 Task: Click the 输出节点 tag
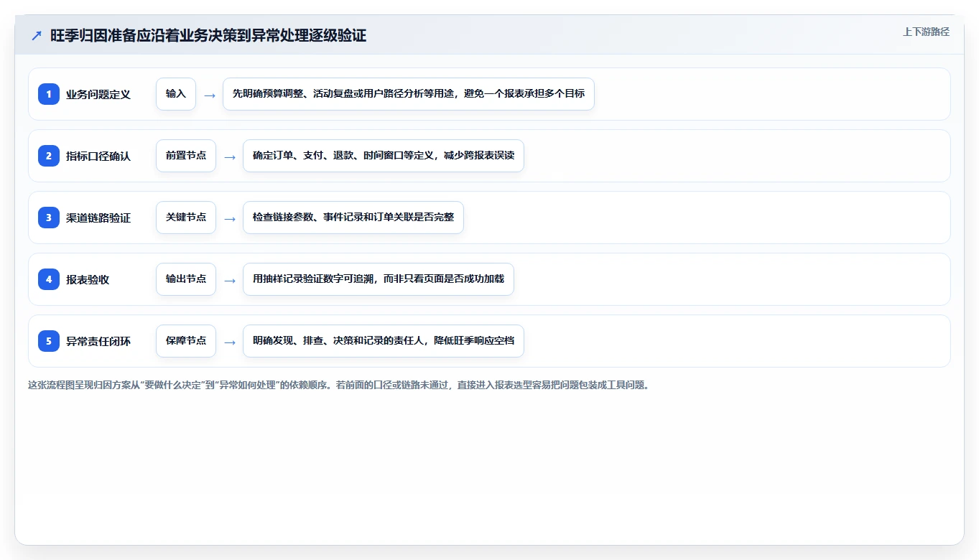coord(186,279)
